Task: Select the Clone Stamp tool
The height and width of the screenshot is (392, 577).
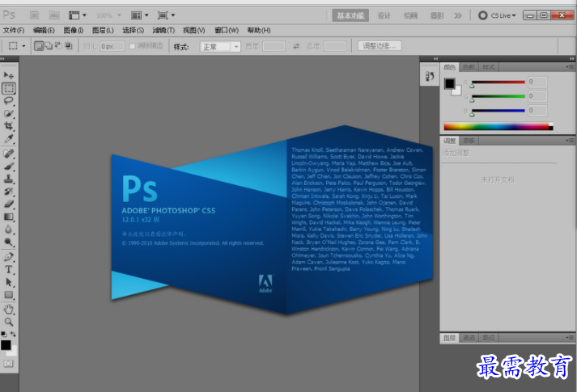Action: (x=9, y=179)
